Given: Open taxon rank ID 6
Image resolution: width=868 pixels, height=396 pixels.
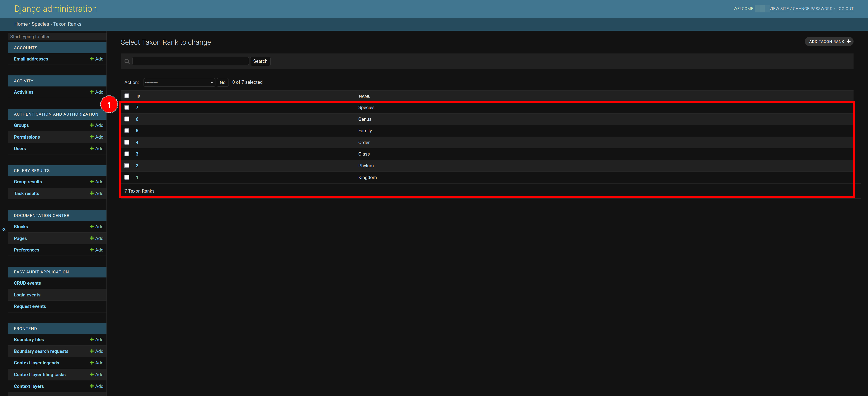Looking at the screenshot, I should point(137,119).
